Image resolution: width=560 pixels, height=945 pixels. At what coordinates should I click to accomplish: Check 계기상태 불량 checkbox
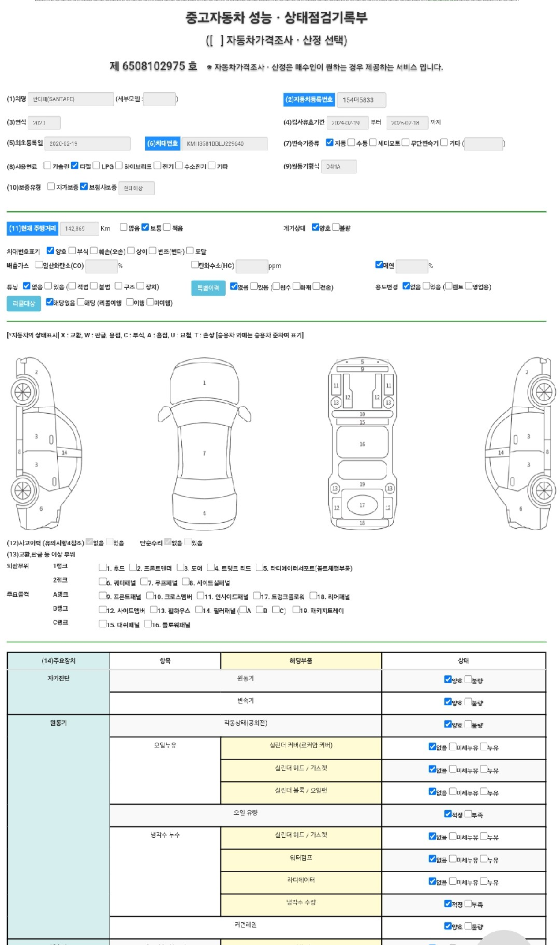pyautogui.click(x=336, y=227)
